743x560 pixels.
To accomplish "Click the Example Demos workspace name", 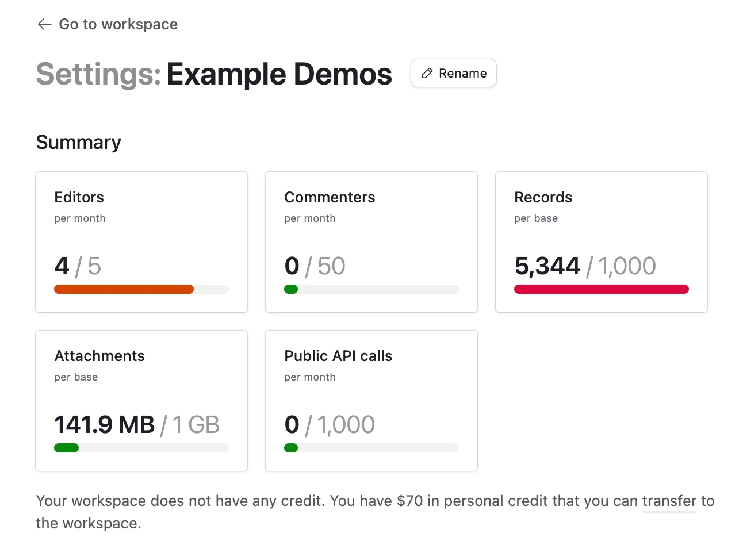I will [279, 74].
